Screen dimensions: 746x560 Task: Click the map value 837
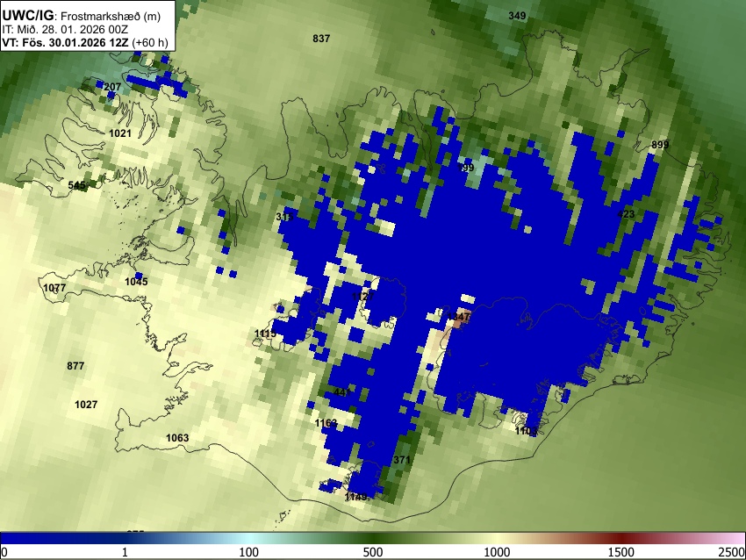[321, 39]
